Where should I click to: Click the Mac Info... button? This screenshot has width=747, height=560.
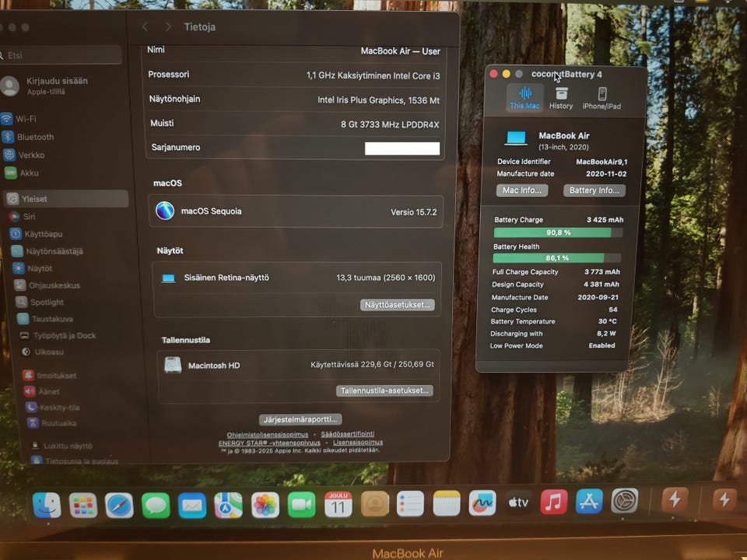(x=522, y=191)
